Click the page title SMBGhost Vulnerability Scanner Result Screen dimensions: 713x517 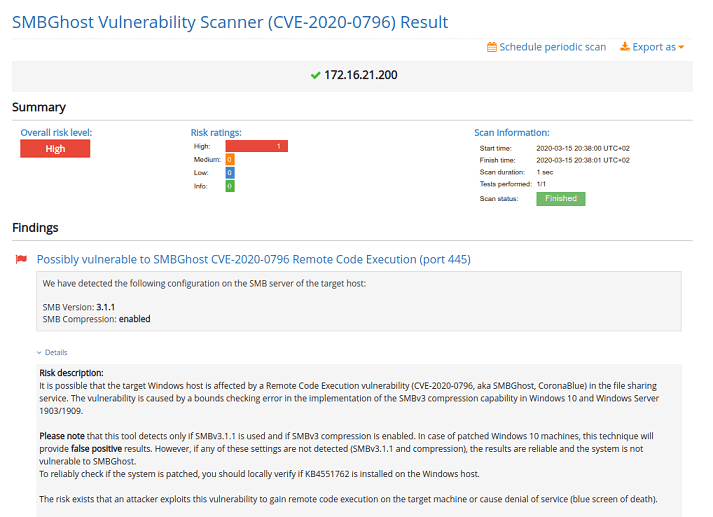(x=230, y=22)
